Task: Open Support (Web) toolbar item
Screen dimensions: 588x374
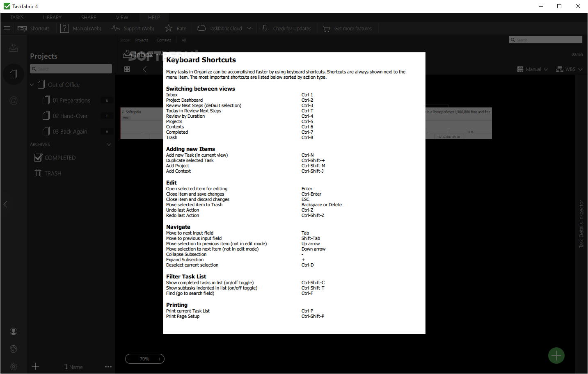Action: [x=133, y=28]
